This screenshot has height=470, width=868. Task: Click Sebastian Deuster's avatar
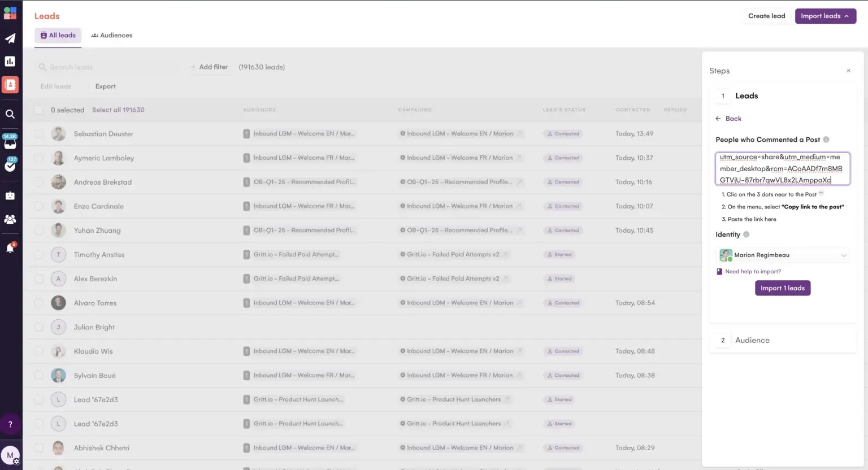58,134
